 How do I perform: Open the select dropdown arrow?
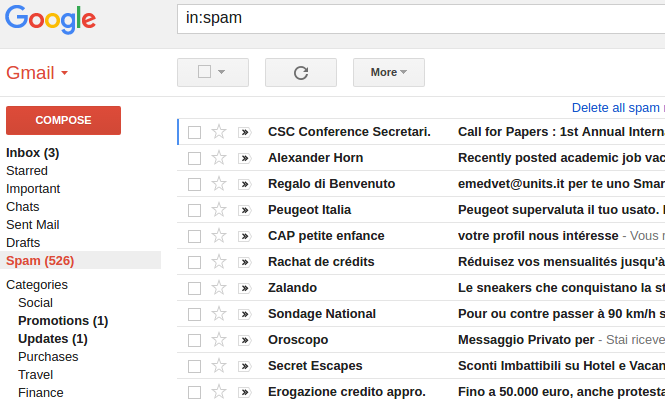pyautogui.click(x=221, y=72)
